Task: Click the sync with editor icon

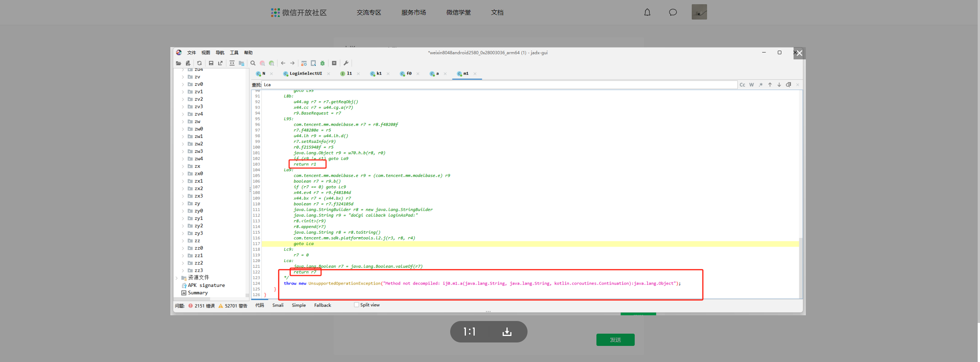Action: (x=232, y=63)
